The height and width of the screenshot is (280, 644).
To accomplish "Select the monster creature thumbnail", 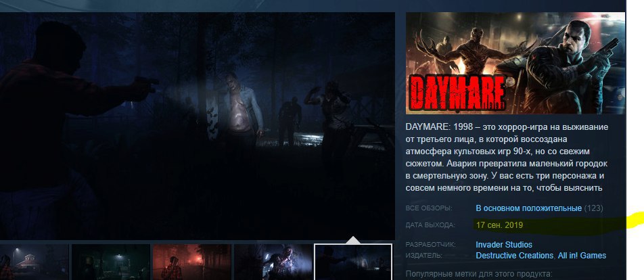I will tap(273, 262).
